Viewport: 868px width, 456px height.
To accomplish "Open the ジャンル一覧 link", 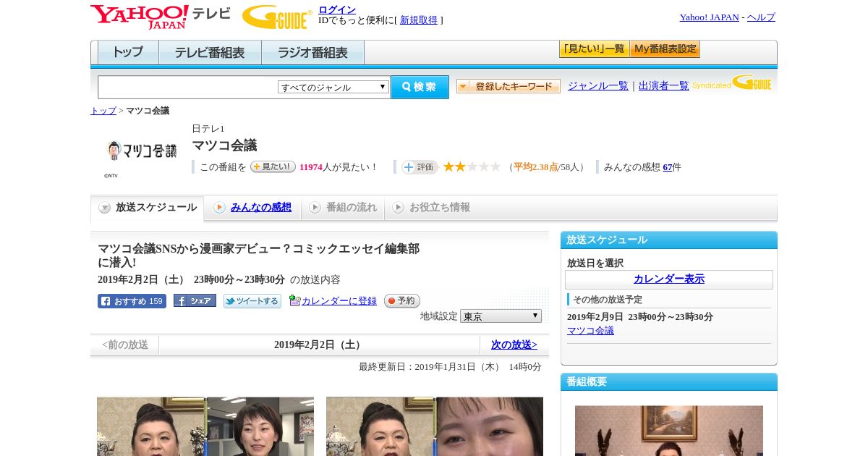I will pos(598,85).
